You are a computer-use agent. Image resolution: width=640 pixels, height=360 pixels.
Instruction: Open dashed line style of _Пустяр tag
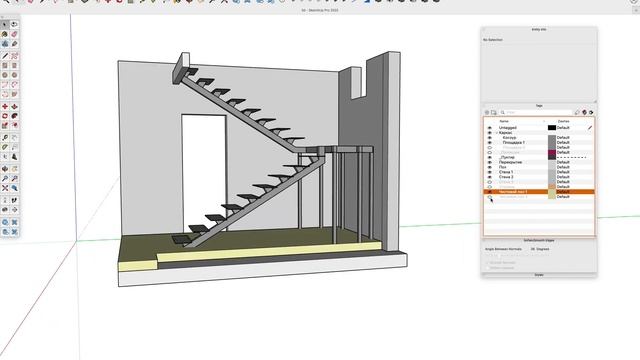click(x=571, y=157)
